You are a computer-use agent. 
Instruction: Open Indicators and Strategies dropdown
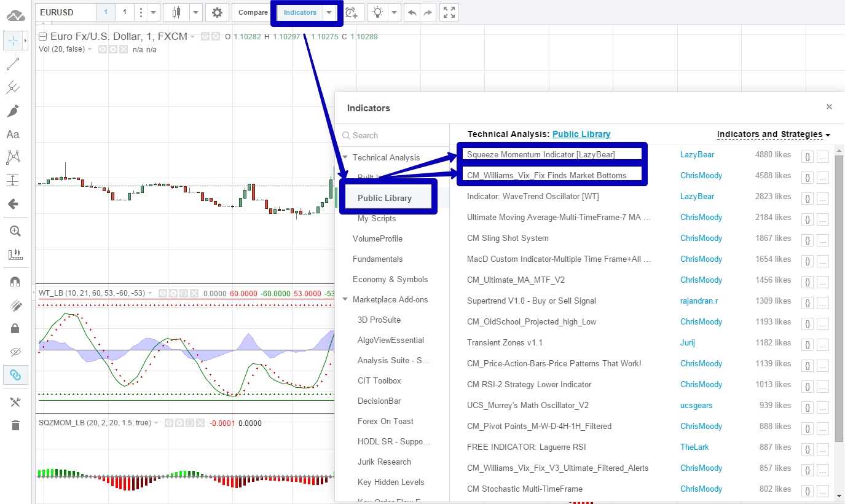[x=773, y=134]
